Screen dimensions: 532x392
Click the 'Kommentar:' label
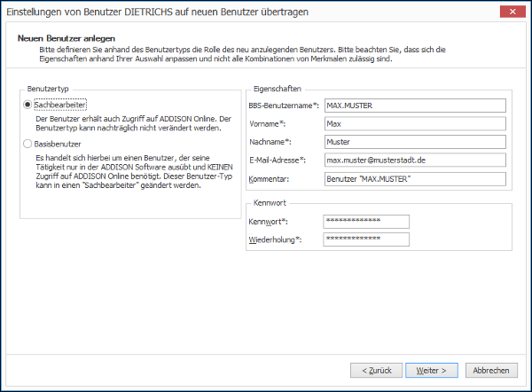click(x=269, y=179)
